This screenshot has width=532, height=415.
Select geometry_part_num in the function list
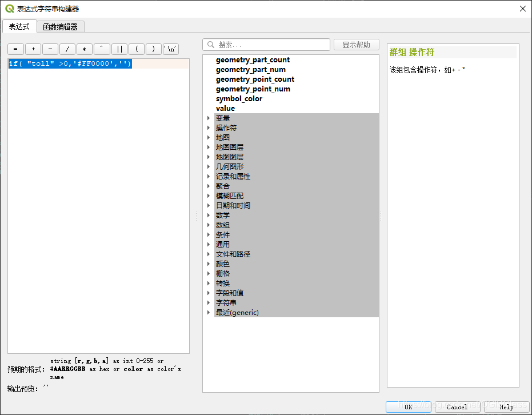point(251,70)
